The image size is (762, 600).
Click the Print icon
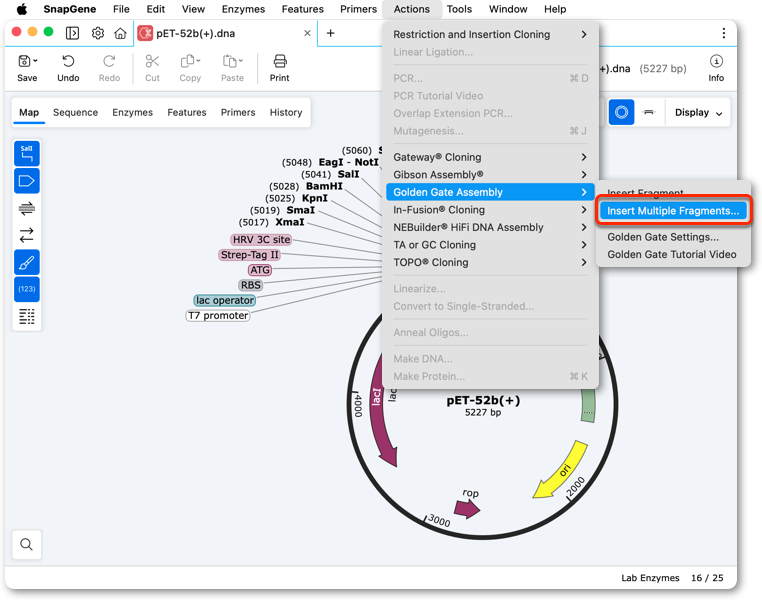[x=279, y=61]
